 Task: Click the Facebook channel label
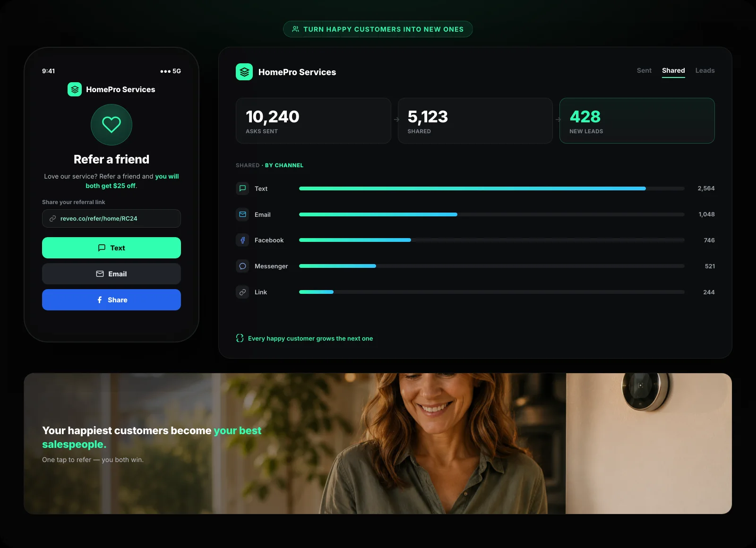tap(269, 240)
